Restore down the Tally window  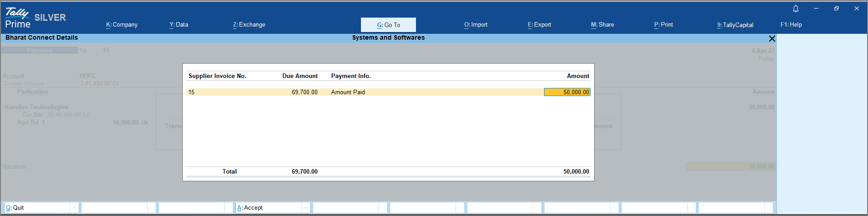(x=836, y=9)
